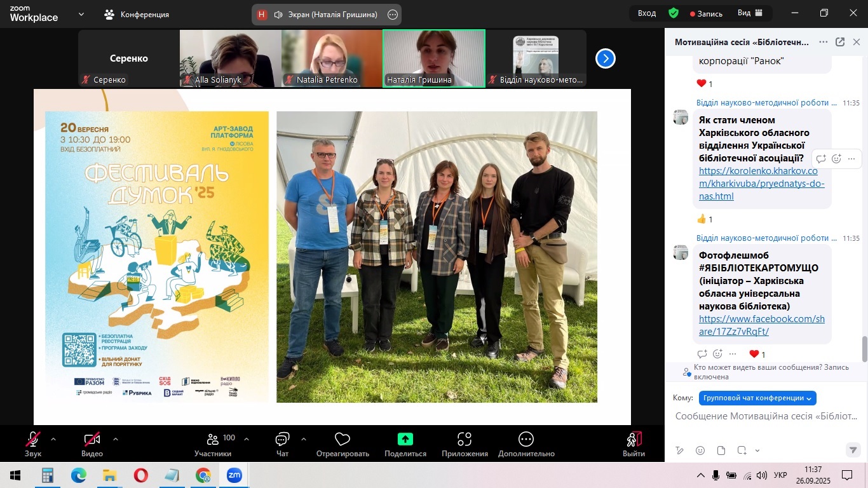Open the Отреагировать reactions menu
Viewport: 868px width, 488px height.
pyautogui.click(x=342, y=444)
